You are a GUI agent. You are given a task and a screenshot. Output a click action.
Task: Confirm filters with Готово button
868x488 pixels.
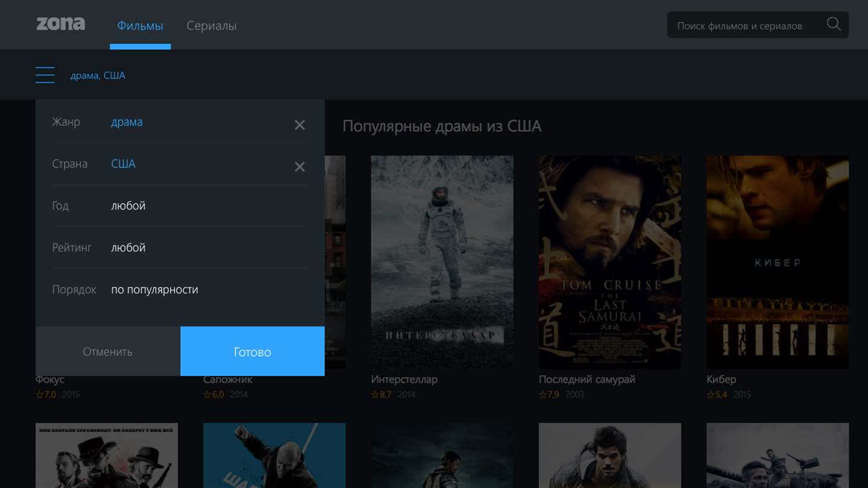pyautogui.click(x=253, y=351)
